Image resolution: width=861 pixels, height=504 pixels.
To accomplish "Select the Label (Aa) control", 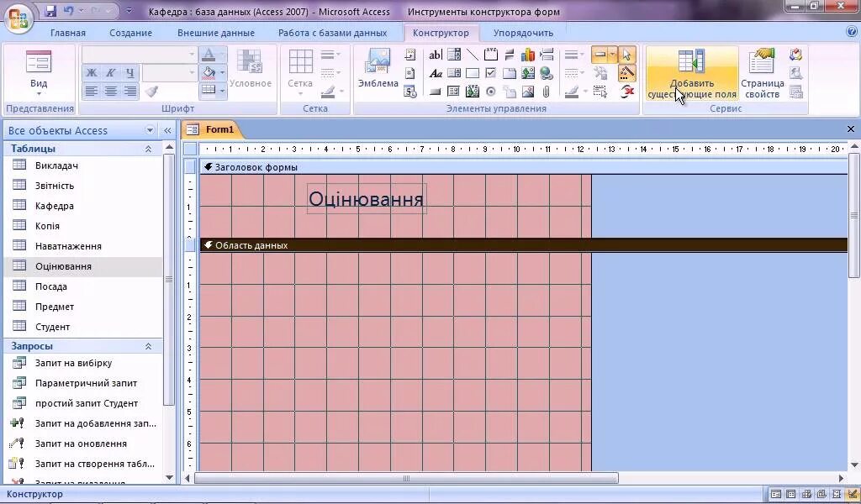I will (x=436, y=73).
